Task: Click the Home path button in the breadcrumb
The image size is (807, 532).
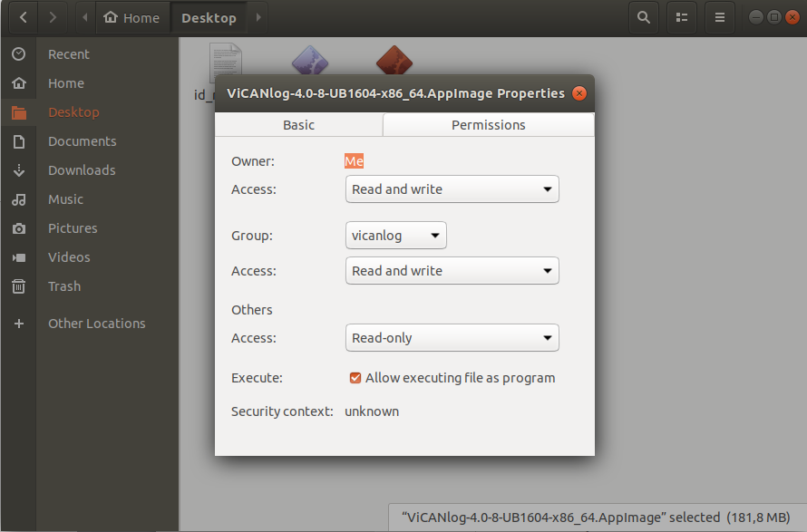Action: coord(132,18)
